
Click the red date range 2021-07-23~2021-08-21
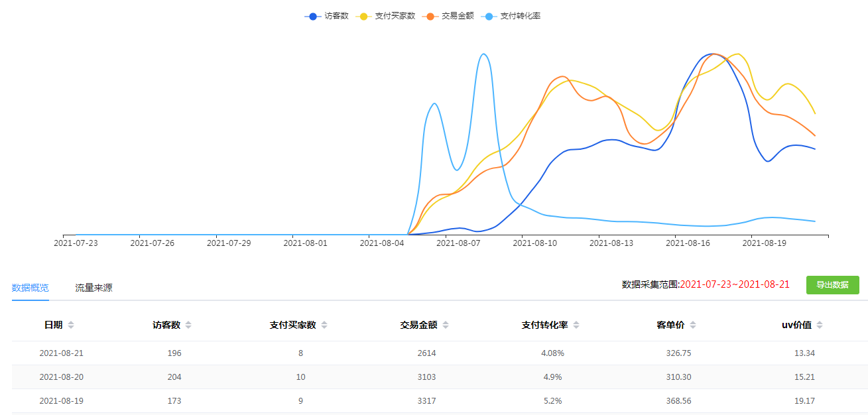(x=735, y=284)
